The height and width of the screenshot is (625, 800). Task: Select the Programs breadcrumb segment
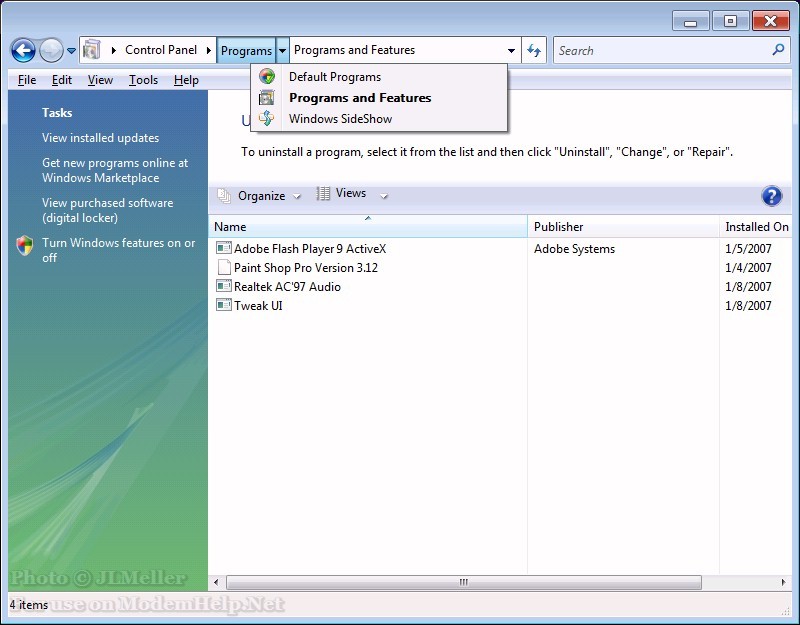click(x=246, y=51)
